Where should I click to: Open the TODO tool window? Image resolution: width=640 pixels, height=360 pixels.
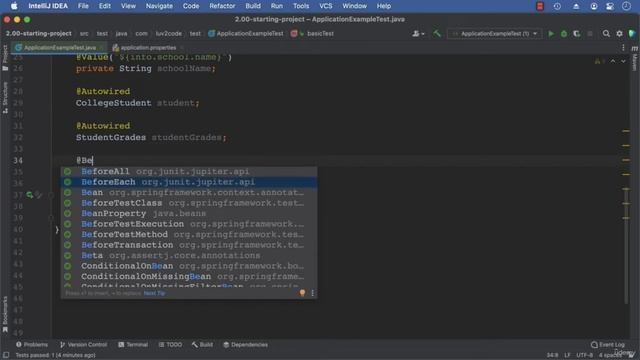click(x=170, y=345)
